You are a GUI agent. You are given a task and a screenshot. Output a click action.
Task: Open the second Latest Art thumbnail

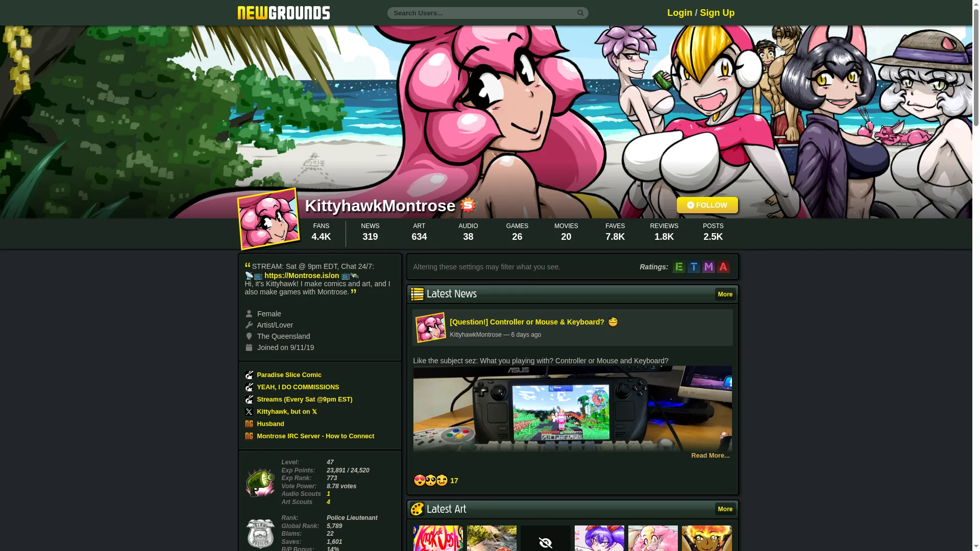(x=492, y=538)
